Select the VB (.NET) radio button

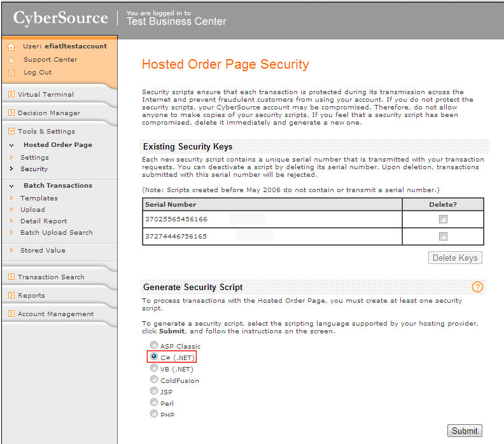tap(154, 368)
